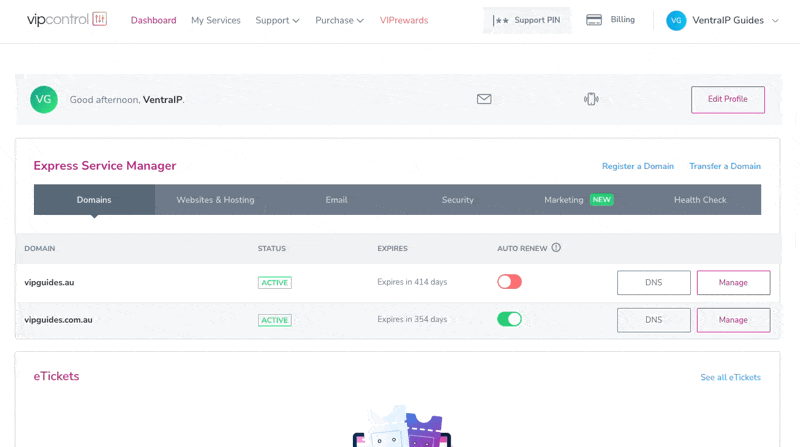
Task: Select the Domains tab
Action: point(94,200)
